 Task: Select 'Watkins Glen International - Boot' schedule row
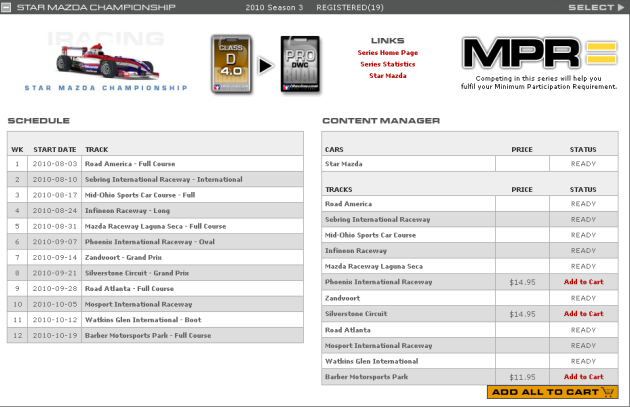(155, 320)
